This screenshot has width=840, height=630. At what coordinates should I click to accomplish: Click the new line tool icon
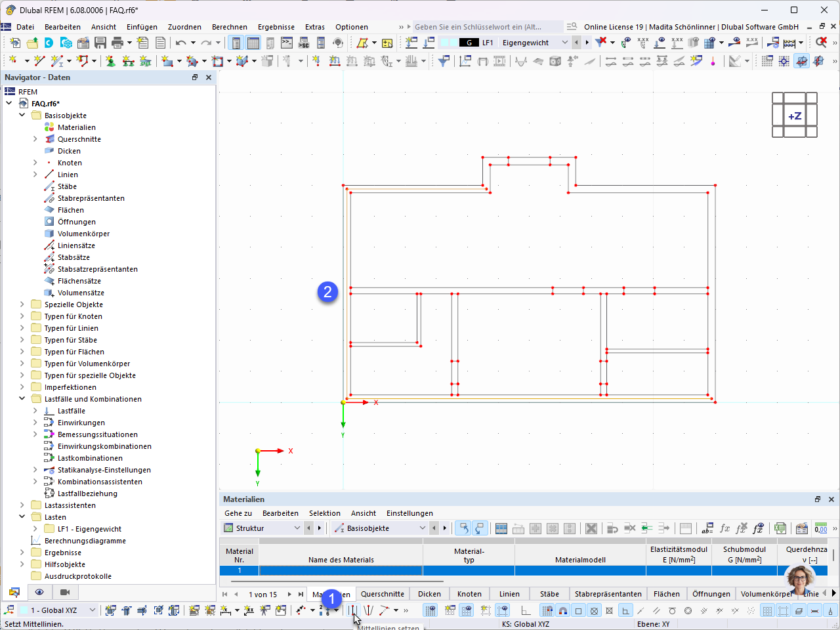pos(40,61)
